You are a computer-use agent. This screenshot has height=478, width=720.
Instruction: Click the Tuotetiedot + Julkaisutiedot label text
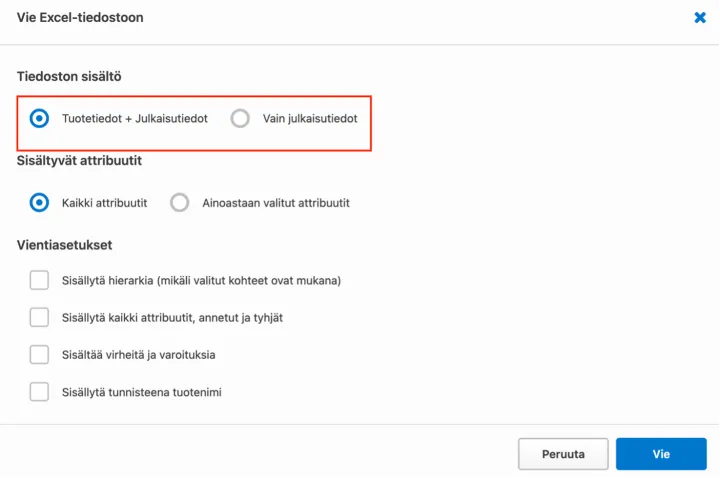point(134,119)
